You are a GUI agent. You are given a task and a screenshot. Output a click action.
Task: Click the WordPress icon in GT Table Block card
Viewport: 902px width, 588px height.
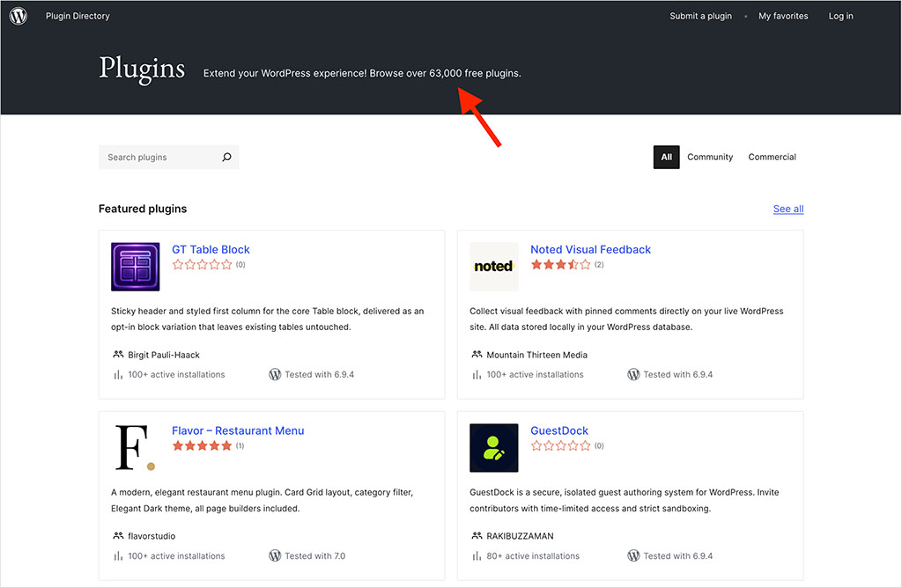coord(275,374)
